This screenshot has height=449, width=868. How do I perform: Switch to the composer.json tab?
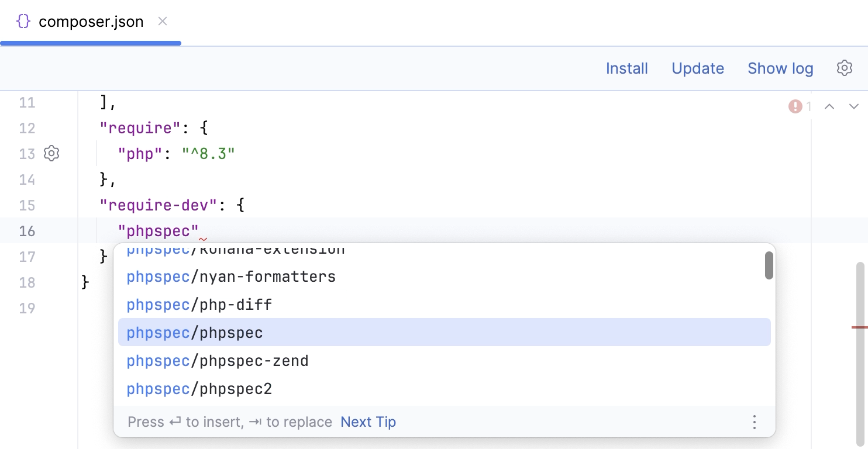click(91, 21)
